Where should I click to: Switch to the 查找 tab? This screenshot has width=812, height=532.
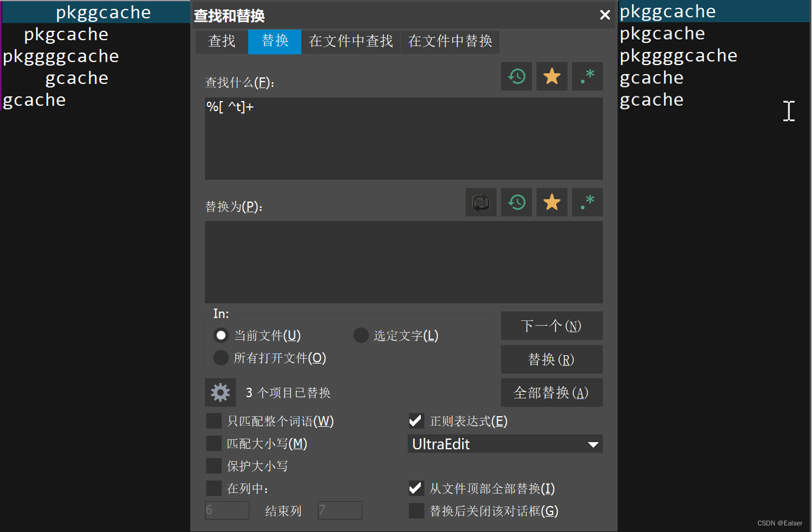pyautogui.click(x=222, y=41)
